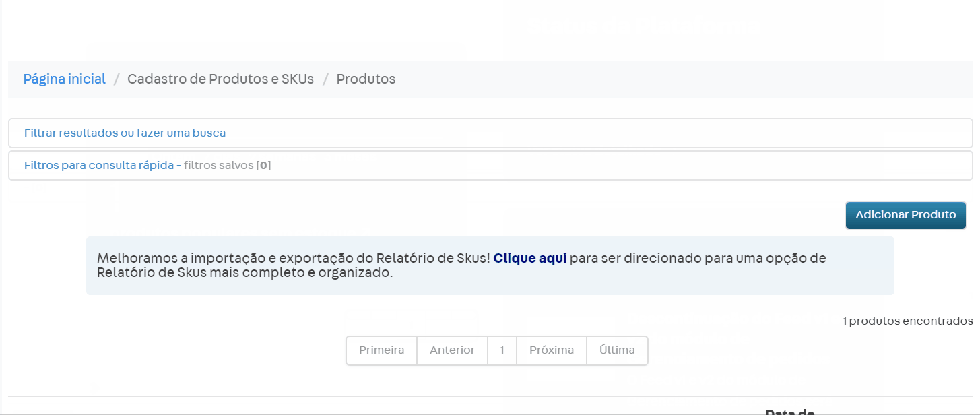Click "Anterior" to go back a page

tap(452, 350)
